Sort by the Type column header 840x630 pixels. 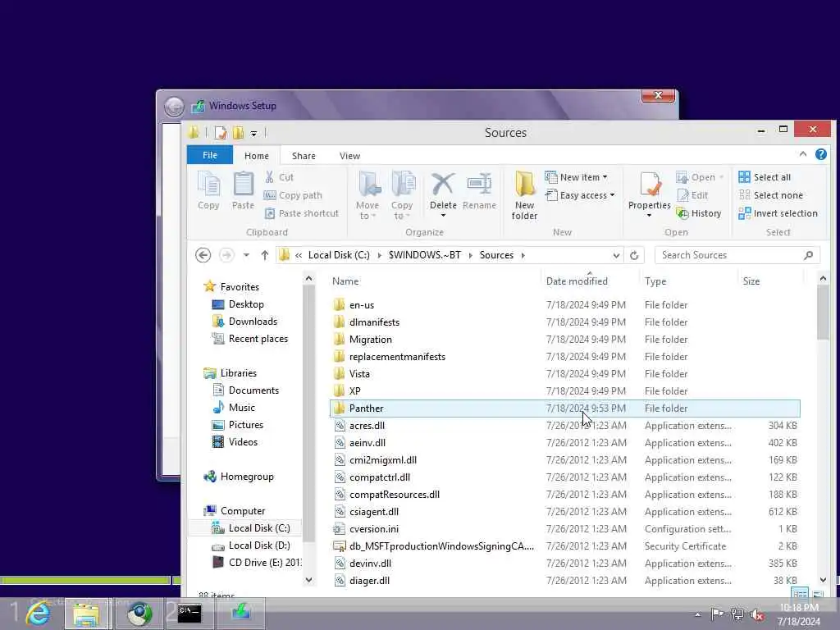[x=688, y=281]
